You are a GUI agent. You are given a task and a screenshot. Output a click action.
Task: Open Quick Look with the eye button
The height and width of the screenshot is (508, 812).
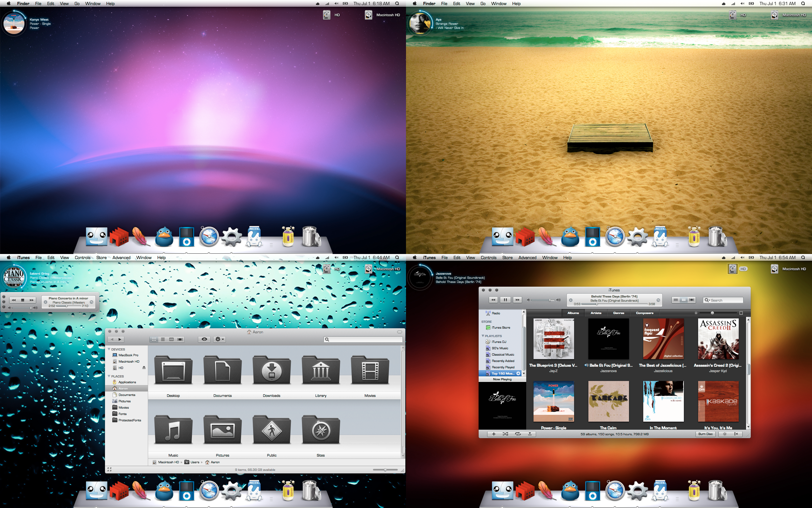(204, 339)
